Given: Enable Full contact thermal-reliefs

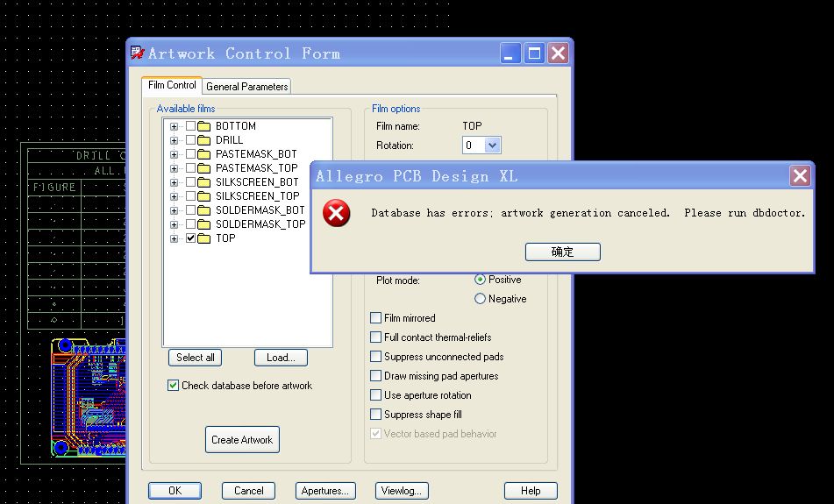Looking at the screenshot, I should tap(375, 337).
